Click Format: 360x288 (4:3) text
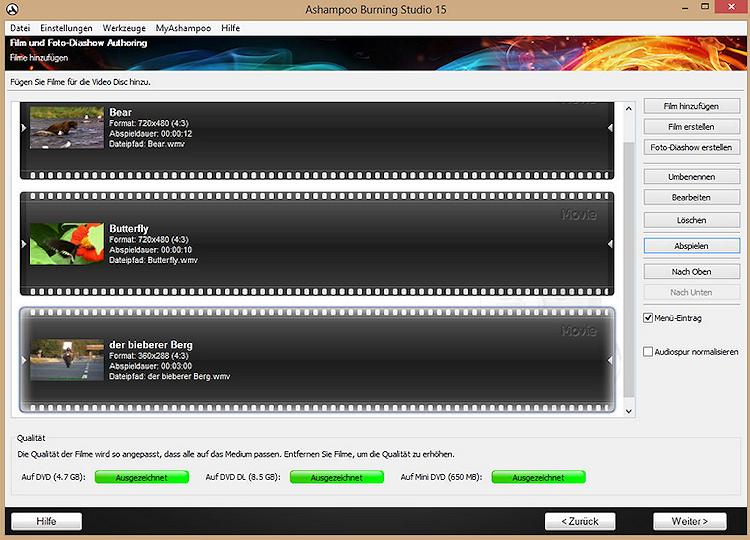The height and width of the screenshot is (540, 750). point(148,356)
